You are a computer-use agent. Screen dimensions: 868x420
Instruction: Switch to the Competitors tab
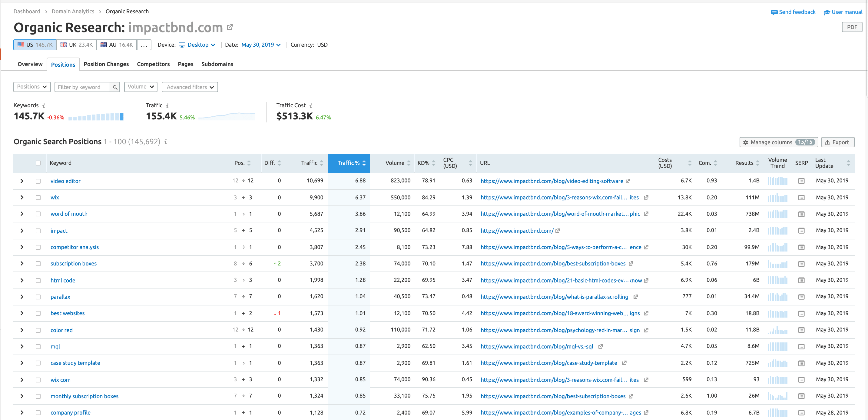[153, 64]
